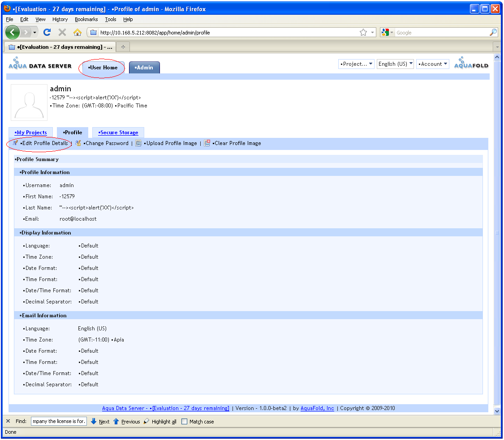Open the back/forward history dropdown arrow

[34, 32]
